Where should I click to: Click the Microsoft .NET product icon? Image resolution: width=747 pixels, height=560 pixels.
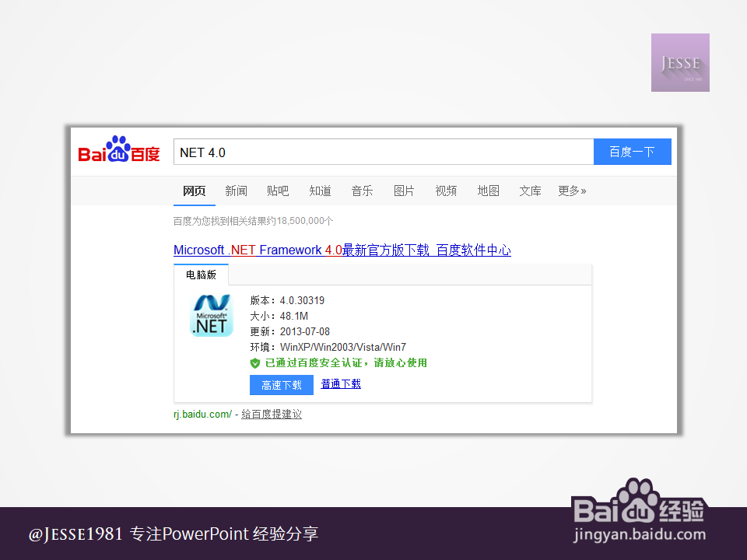tap(210, 316)
